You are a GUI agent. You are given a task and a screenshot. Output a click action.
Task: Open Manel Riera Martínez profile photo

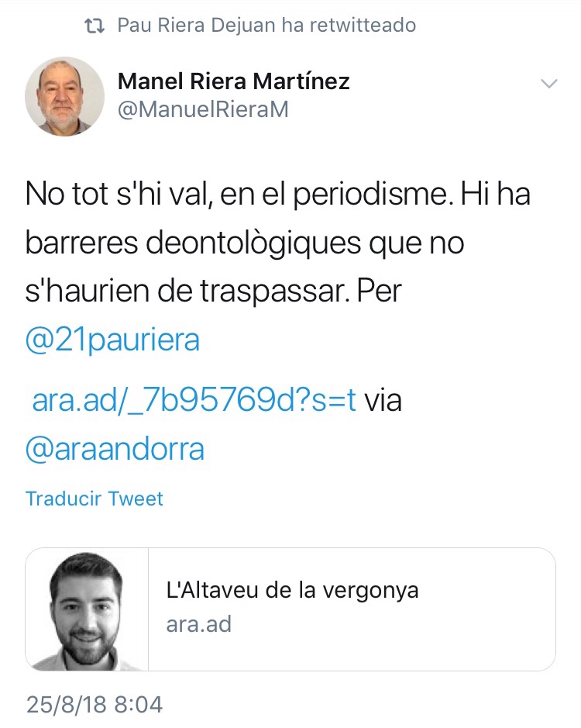click(64, 97)
